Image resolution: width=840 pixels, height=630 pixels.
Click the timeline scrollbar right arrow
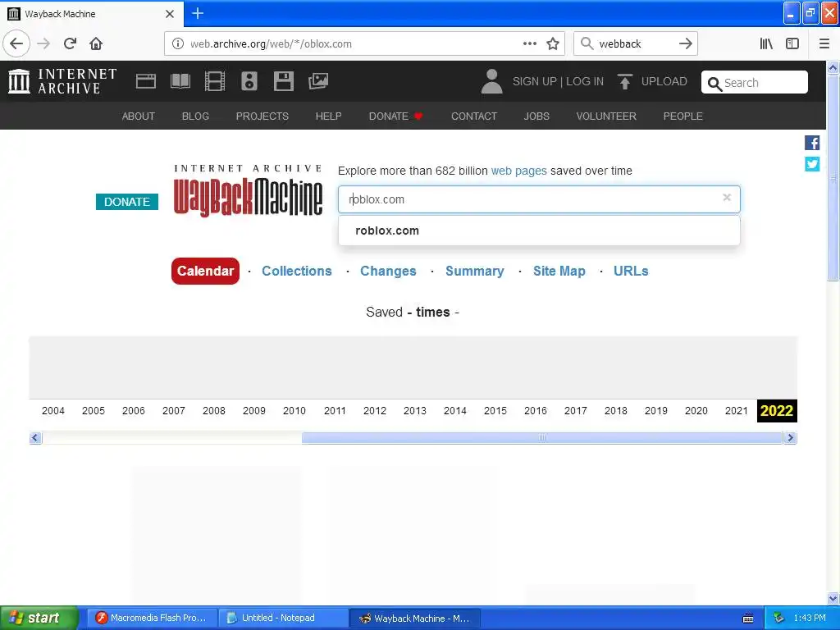[x=790, y=438]
